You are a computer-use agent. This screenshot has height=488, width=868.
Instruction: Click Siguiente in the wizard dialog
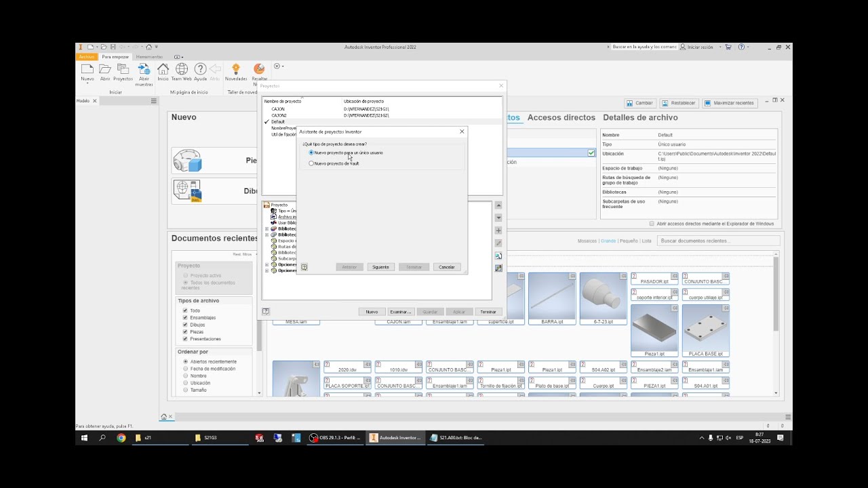click(x=380, y=267)
